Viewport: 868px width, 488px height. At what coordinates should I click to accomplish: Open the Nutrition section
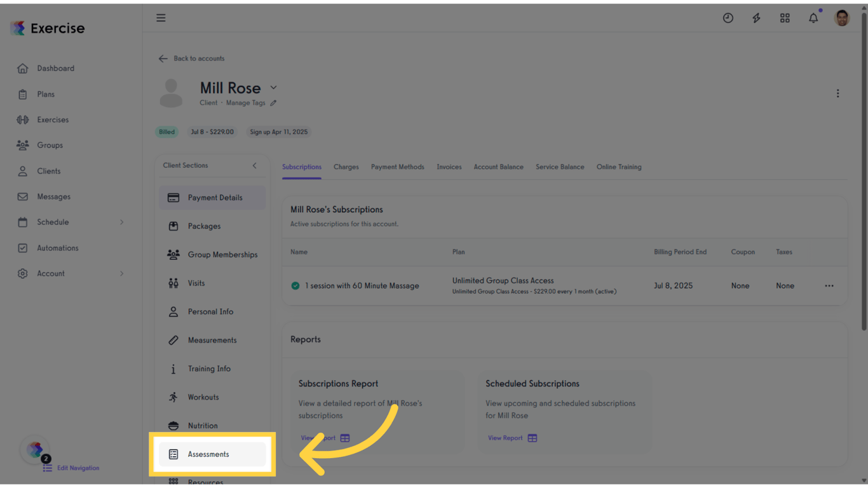(x=203, y=425)
